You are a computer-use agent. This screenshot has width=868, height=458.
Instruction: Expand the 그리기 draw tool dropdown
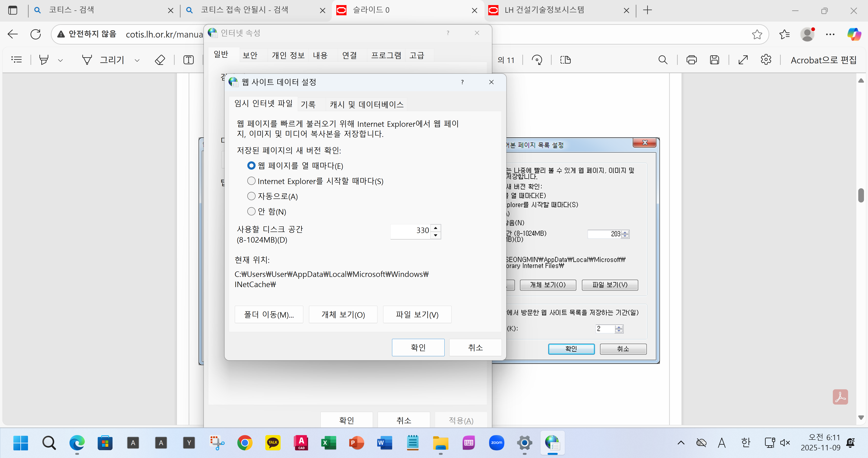pyautogui.click(x=137, y=60)
